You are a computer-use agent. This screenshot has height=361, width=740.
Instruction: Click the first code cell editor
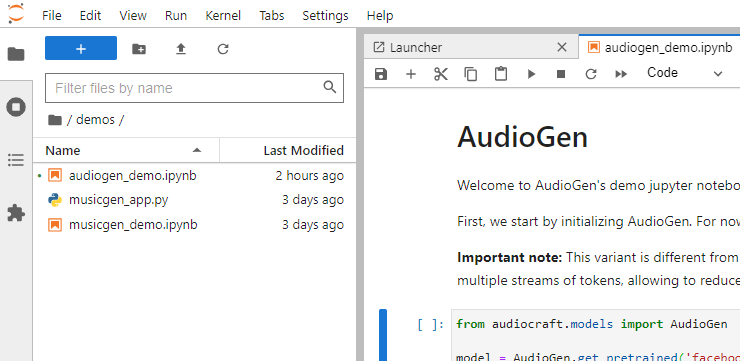point(596,336)
